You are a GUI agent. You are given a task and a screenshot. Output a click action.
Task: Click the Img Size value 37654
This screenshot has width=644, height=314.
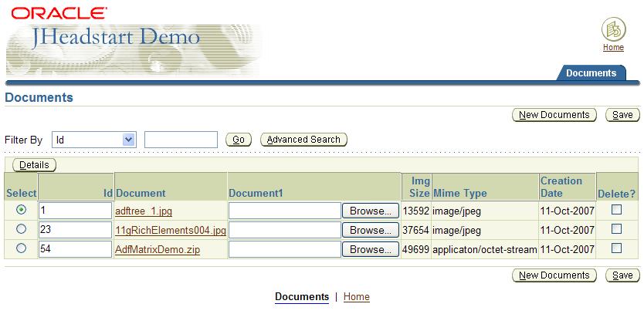[x=415, y=230]
